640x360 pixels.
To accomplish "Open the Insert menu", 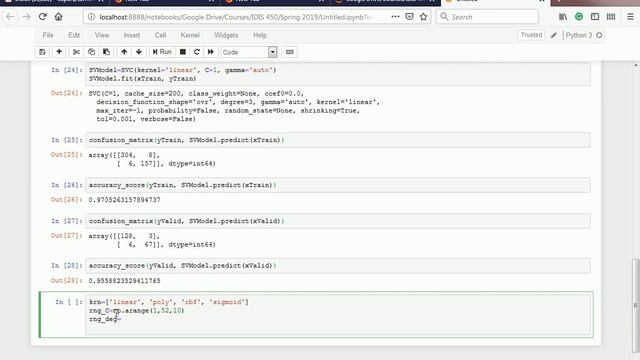I will [x=132, y=35].
